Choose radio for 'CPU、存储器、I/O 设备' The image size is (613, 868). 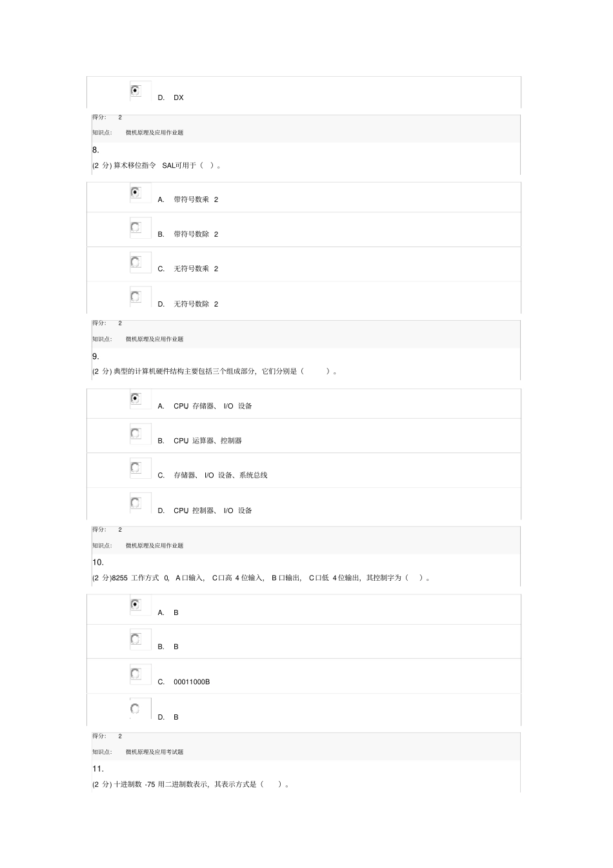pyautogui.click(x=135, y=398)
